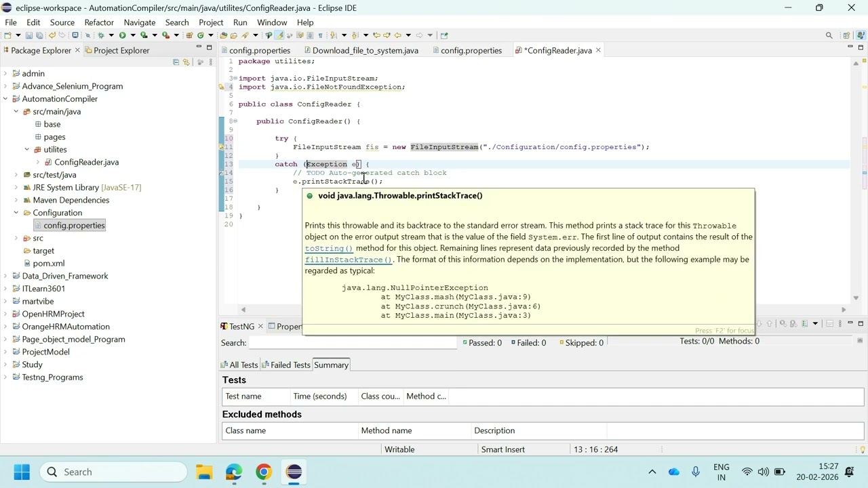868x488 pixels.
Task: Close the ConfigReader.java editor tab
Action: pyautogui.click(x=598, y=50)
